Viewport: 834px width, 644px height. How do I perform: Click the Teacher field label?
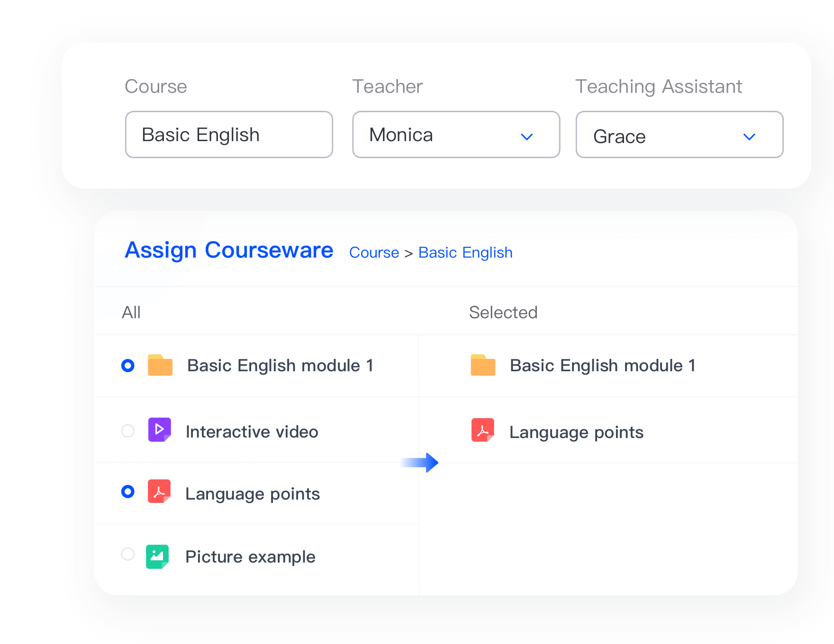pyautogui.click(x=388, y=87)
